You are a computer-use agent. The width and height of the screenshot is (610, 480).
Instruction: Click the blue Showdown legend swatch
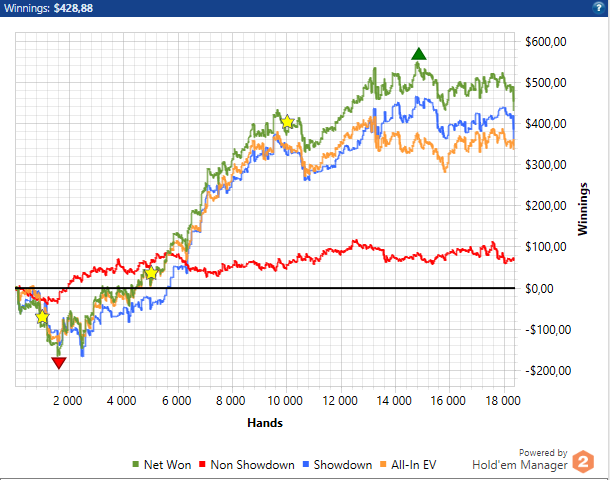coord(305,464)
